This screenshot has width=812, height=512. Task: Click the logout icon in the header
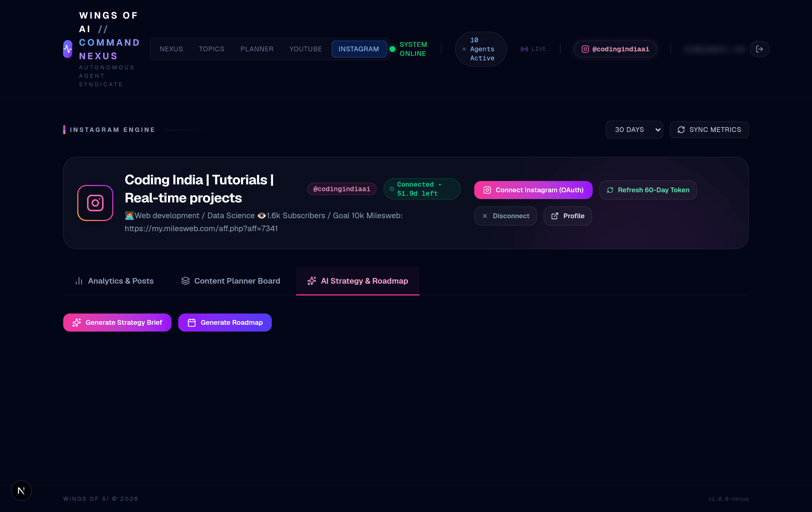pos(759,49)
